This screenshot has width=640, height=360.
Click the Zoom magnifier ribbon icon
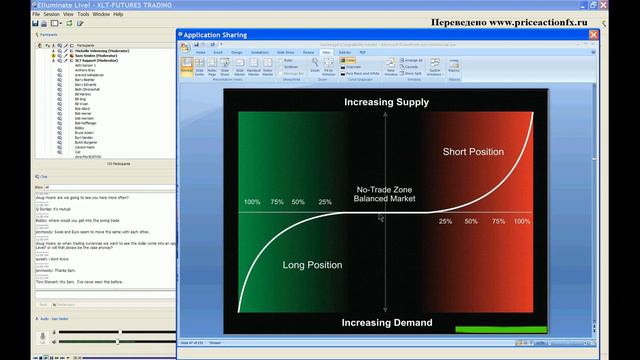click(x=315, y=65)
